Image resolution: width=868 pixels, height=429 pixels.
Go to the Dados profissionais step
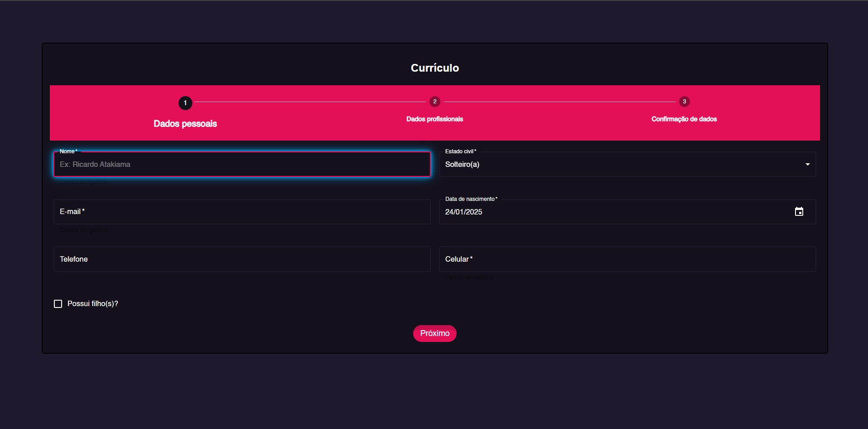coord(435,119)
